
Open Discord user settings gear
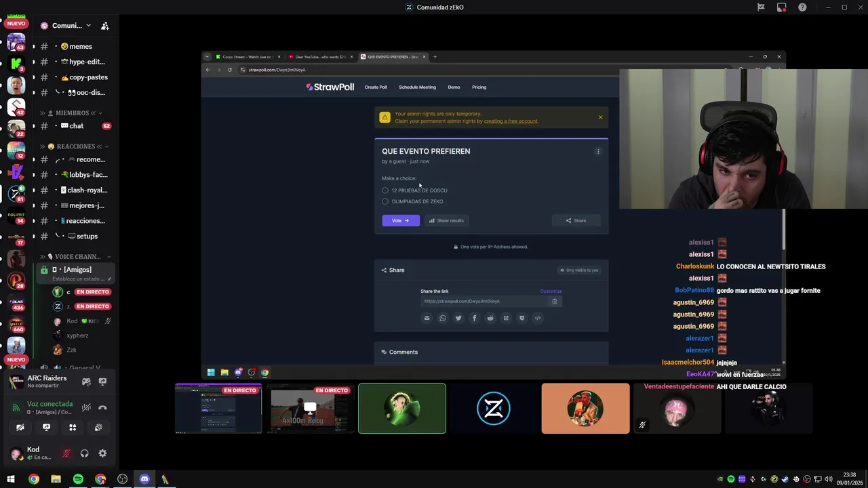click(x=102, y=453)
